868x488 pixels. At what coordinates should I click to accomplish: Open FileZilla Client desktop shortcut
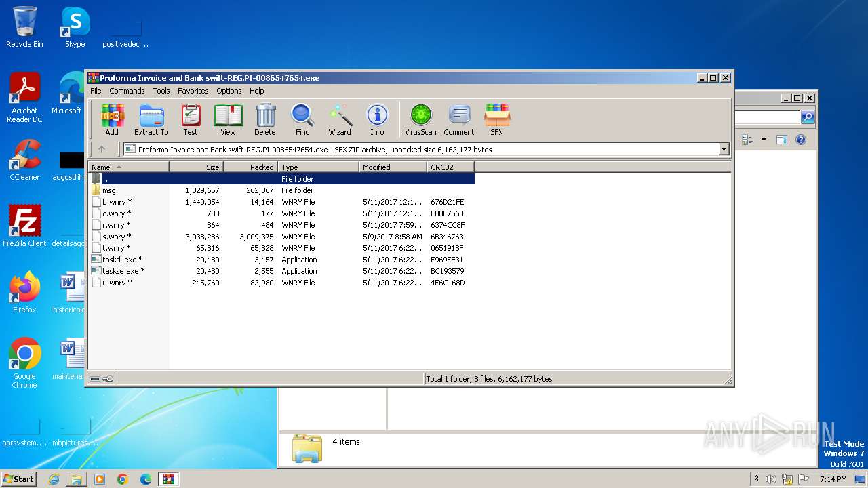pos(24,226)
